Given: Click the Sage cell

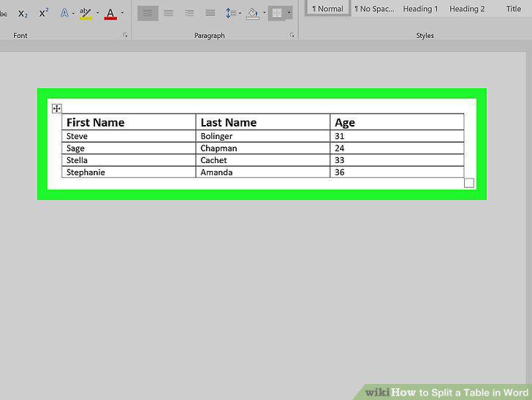Looking at the screenshot, I should (x=129, y=148).
